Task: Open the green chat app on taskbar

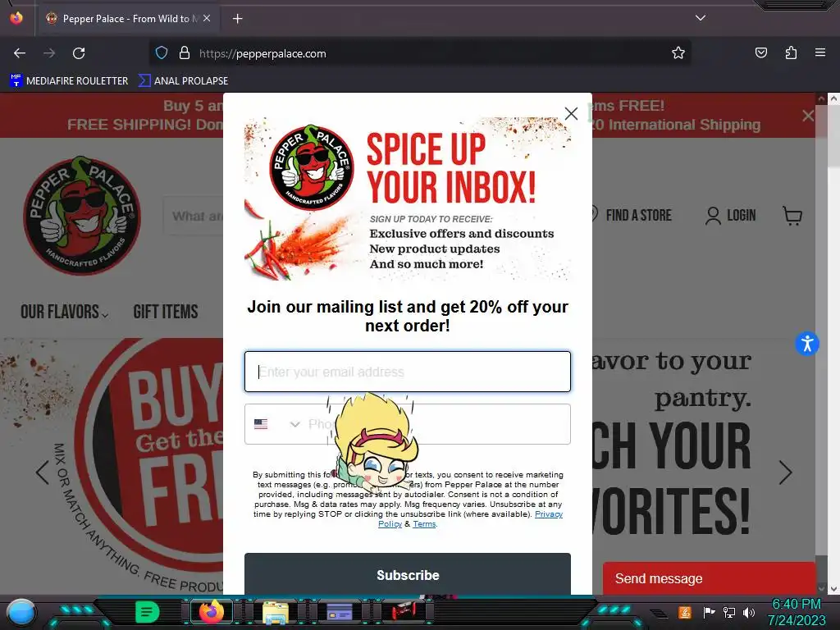Action: 148,612
